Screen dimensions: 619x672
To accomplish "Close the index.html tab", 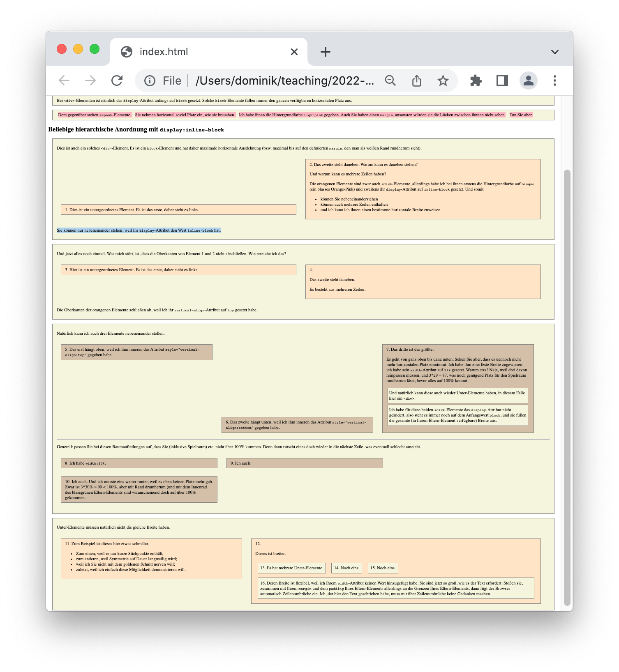I will [x=294, y=52].
